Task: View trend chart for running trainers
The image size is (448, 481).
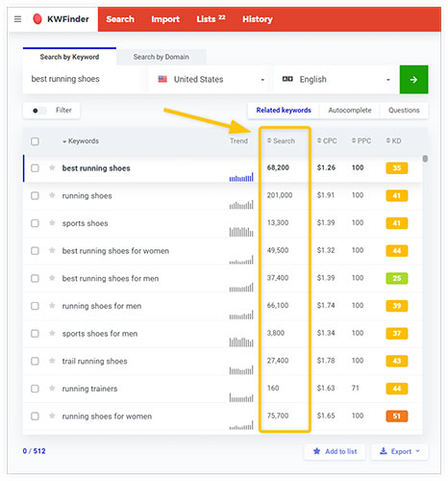Action: point(241,397)
